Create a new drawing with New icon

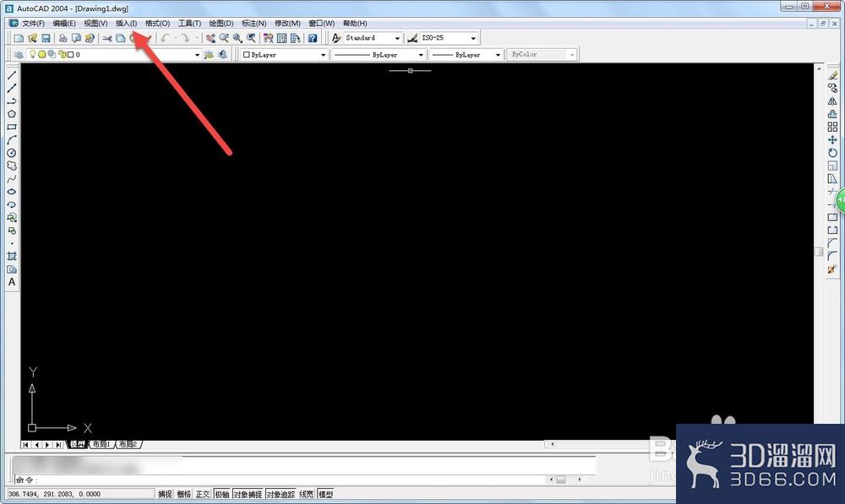(x=19, y=38)
